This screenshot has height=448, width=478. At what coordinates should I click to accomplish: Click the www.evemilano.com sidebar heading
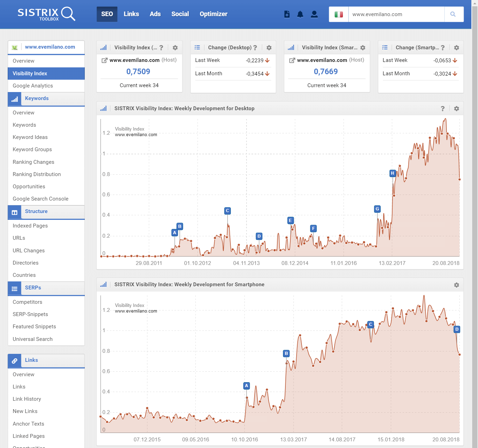[x=50, y=47]
